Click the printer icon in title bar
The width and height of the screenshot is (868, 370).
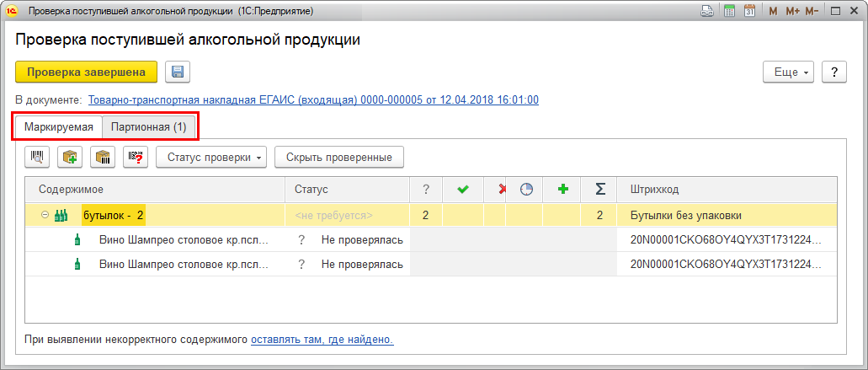[x=708, y=11]
